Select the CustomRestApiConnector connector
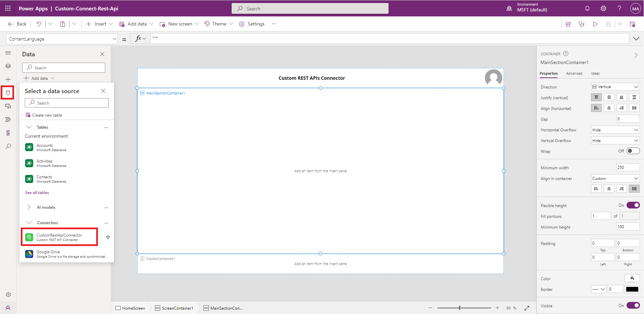This screenshot has height=314, width=644. (59, 237)
